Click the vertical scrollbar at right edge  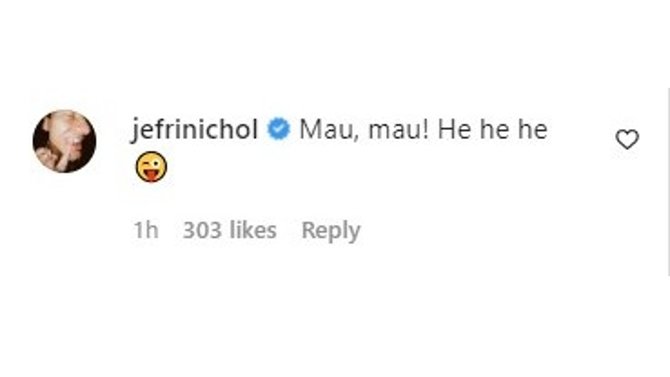point(668,182)
